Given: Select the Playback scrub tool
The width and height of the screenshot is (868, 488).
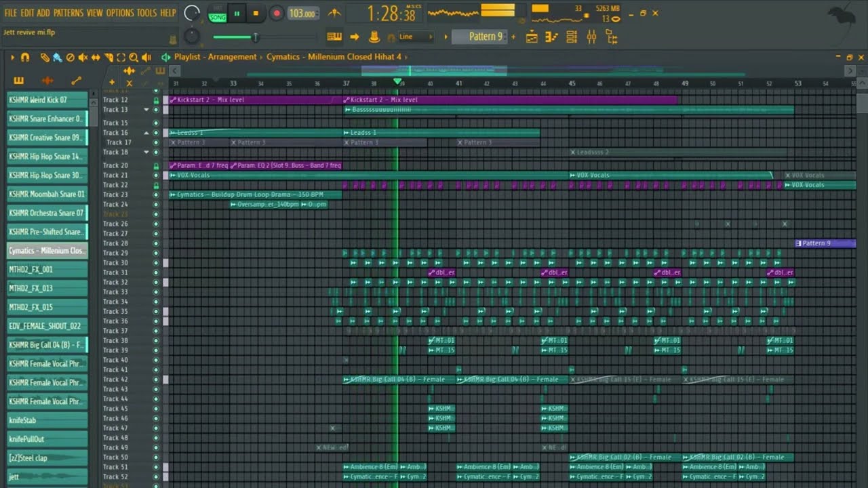Looking at the screenshot, I should click(x=146, y=58).
